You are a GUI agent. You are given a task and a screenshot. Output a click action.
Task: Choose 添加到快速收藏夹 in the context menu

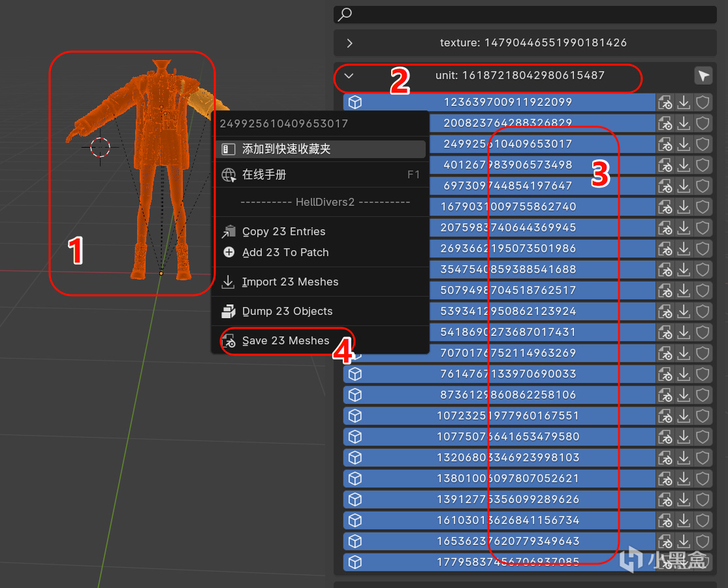[321, 149]
